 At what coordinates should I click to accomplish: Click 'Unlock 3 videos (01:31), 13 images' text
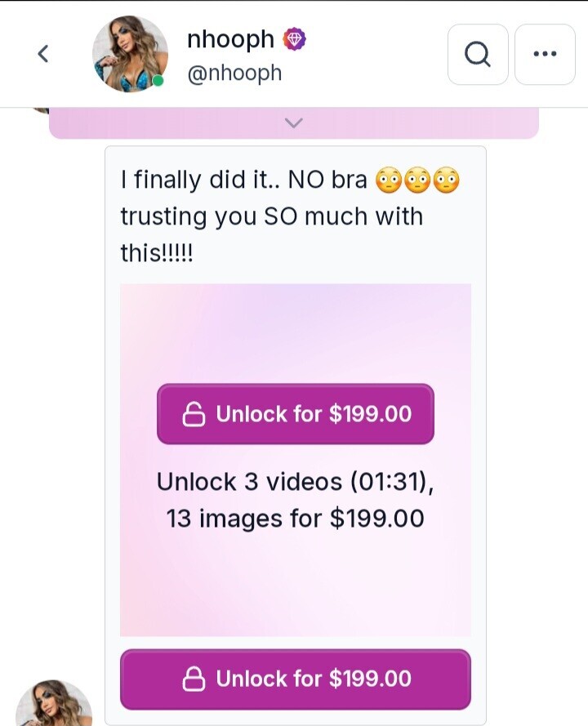pyautogui.click(x=296, y=500)
